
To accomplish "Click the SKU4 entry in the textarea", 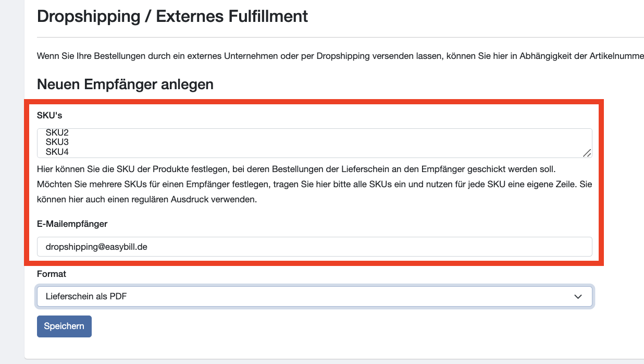I will coord(57,152).
